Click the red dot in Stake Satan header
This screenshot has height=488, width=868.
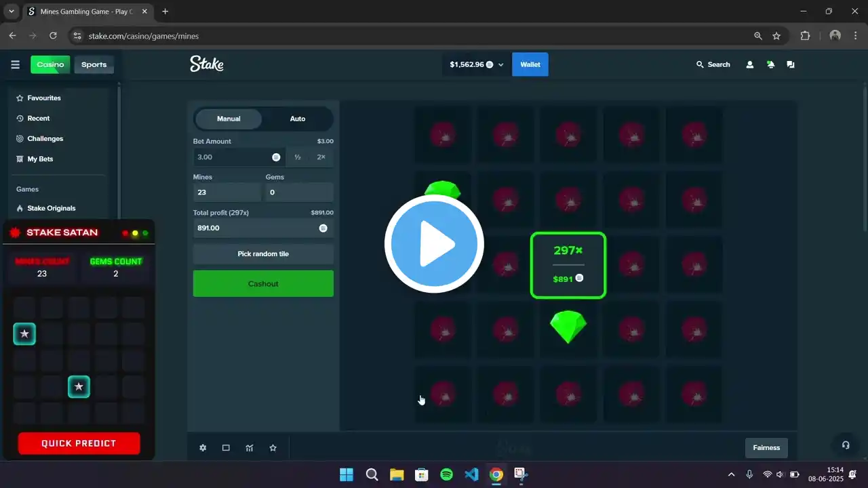125,233
